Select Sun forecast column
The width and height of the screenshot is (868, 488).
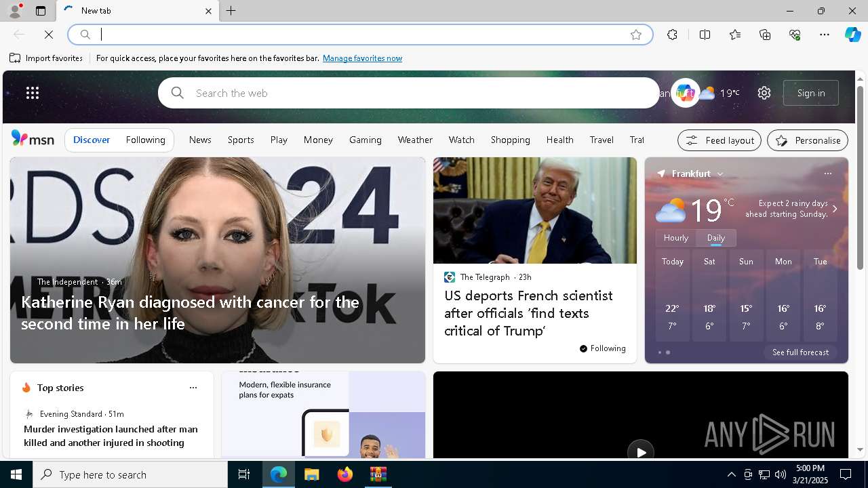pos(746,296)
